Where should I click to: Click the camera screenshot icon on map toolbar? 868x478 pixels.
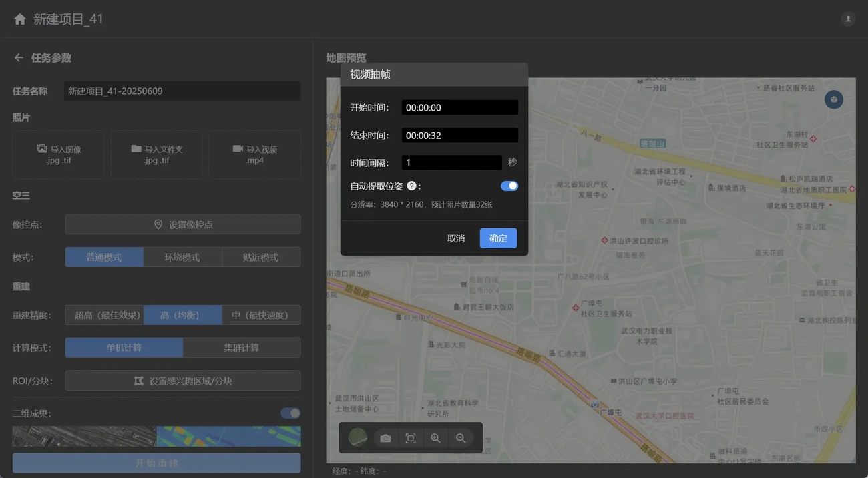point(385,438)
